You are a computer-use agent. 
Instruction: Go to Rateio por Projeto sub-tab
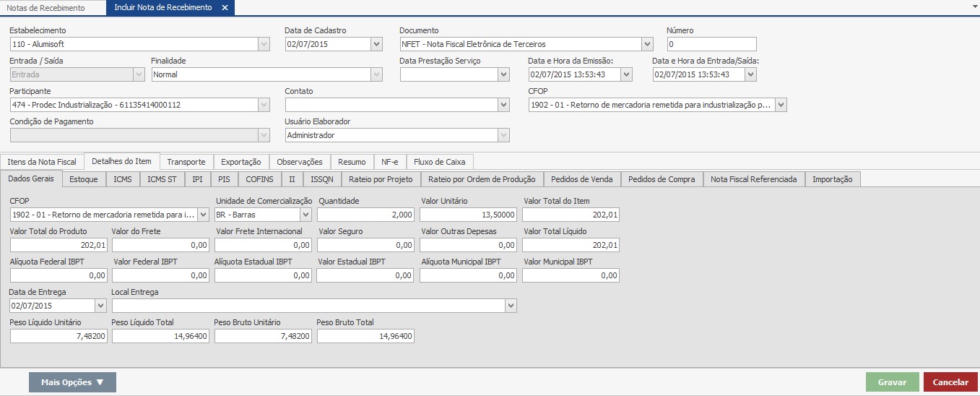coord(381,179)
